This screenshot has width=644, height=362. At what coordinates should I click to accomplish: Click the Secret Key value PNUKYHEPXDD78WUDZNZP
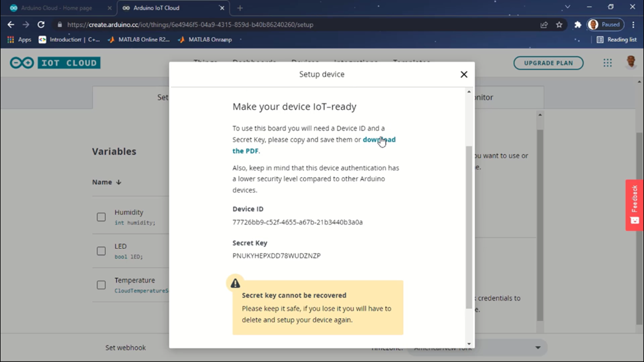click(277, 255)
